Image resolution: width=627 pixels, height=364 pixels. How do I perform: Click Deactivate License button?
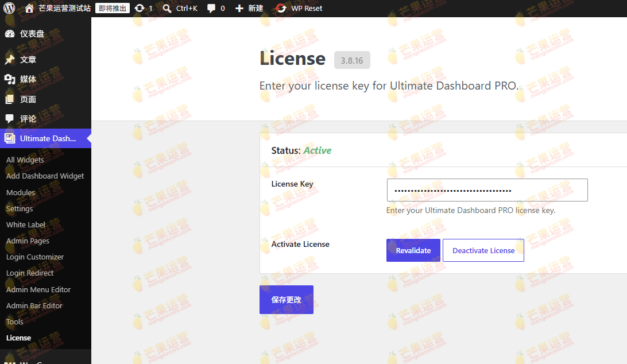(x=483, y=250)
